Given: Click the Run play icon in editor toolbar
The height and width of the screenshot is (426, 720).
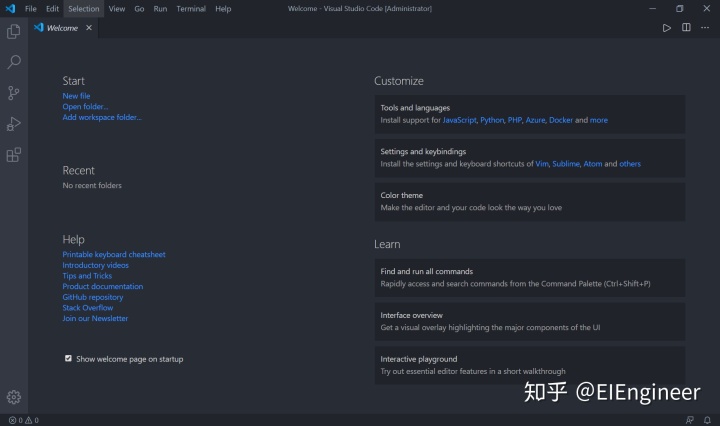Looking at the screenshot, I should click(x=667, y=28).
